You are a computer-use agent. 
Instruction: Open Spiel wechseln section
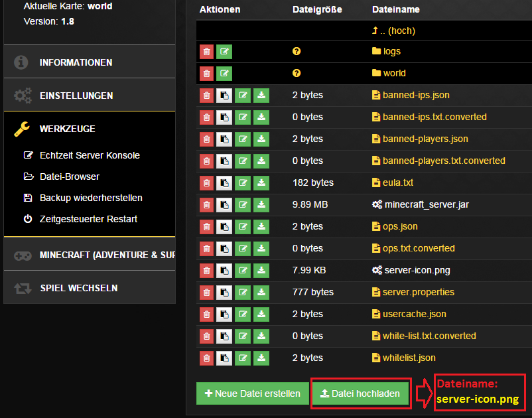point(90,288)
